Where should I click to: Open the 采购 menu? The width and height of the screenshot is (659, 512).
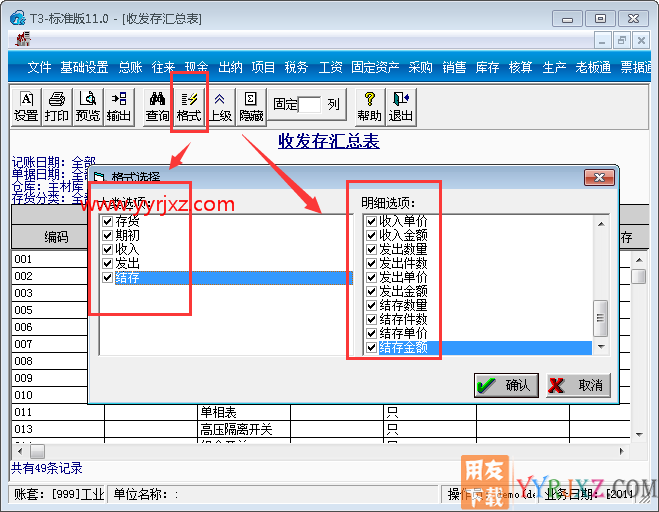coord(420,67)
